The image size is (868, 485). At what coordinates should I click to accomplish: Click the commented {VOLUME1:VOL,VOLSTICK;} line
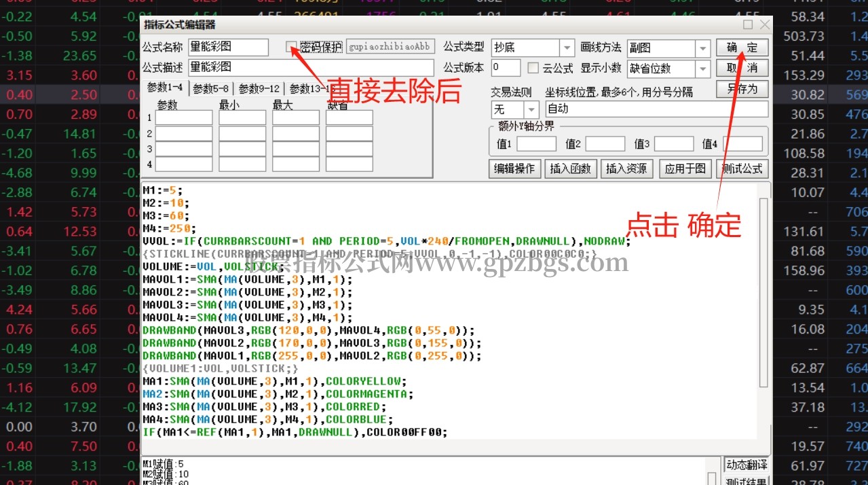[x=221, y=368]
